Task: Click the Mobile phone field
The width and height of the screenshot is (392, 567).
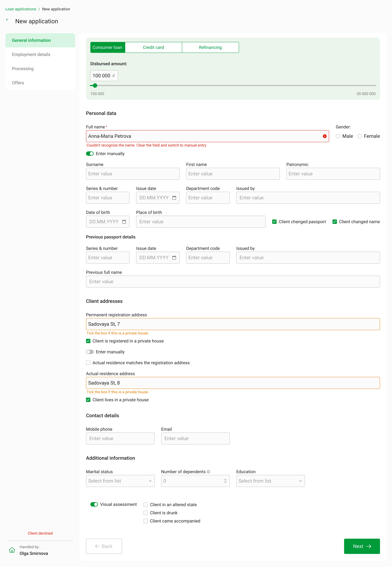Action: point(120,438)
